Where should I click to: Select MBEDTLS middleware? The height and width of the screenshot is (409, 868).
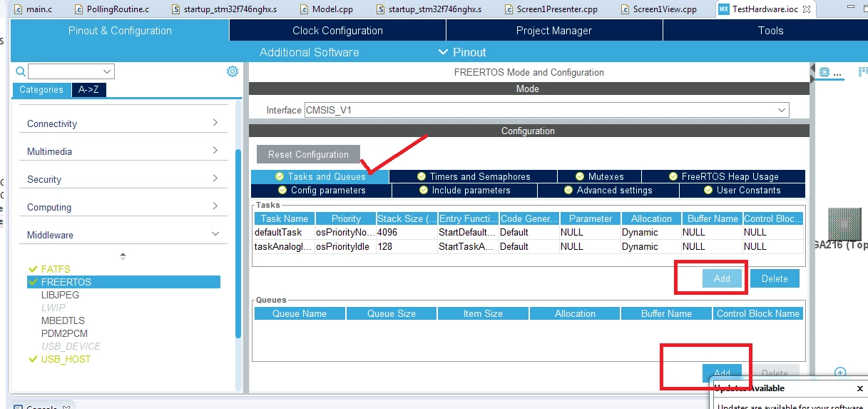pyautogui.click(x=63, y=320)
